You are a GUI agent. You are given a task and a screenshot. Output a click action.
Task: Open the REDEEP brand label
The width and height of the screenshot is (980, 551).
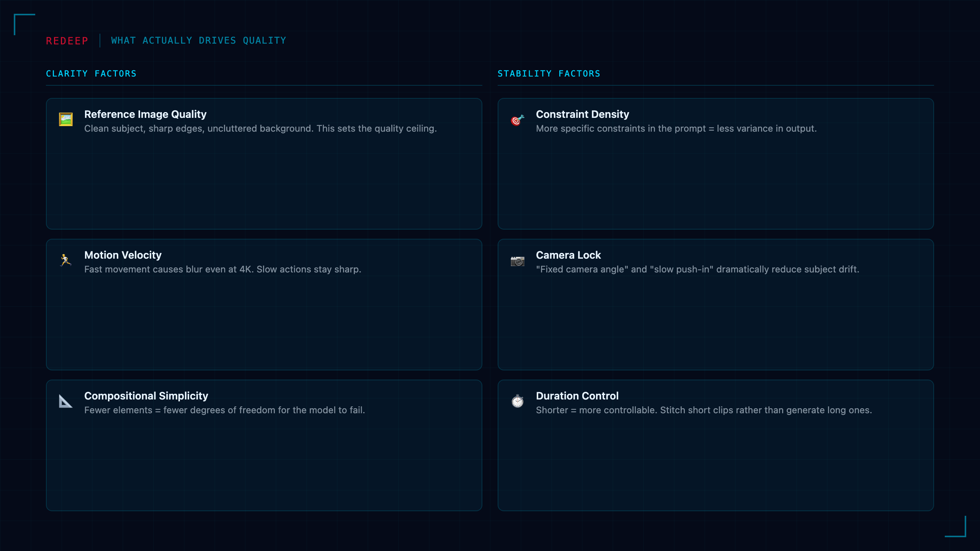(67, 41)
